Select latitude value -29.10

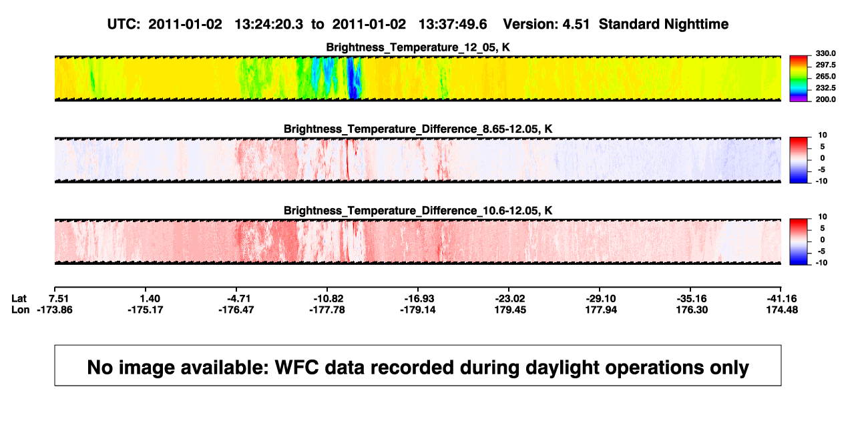(602, 298)
